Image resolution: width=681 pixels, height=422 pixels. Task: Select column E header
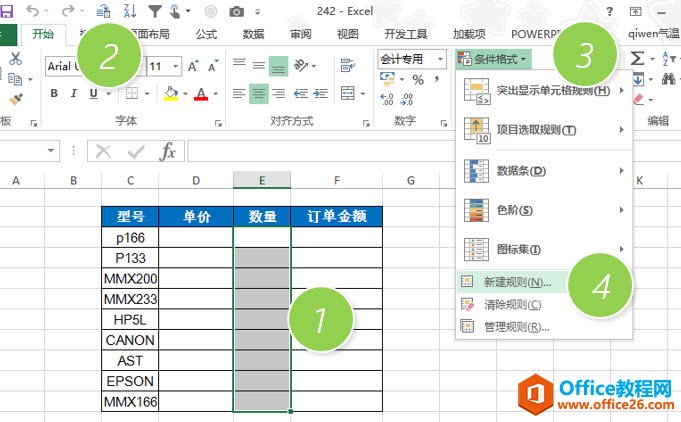262,180
